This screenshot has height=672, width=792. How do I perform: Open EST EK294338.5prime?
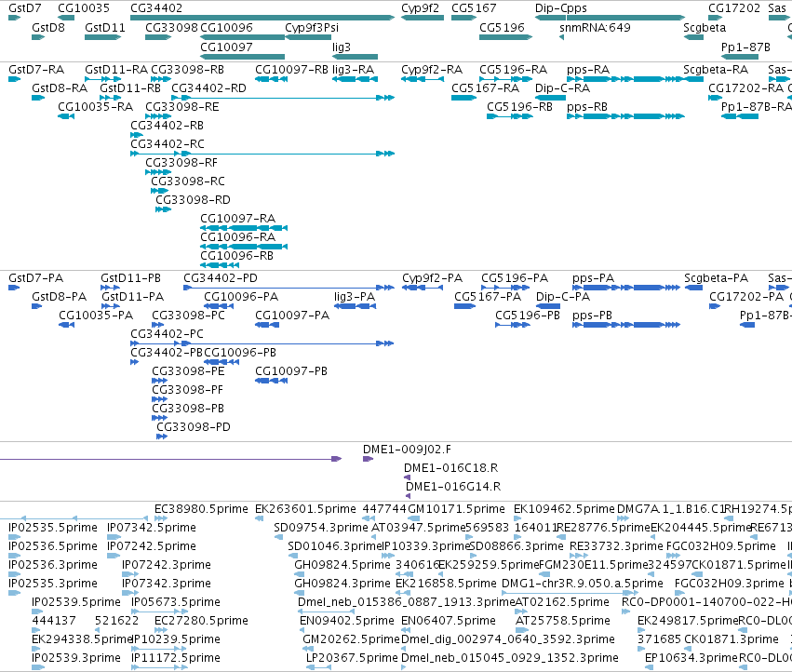[82, 639]
